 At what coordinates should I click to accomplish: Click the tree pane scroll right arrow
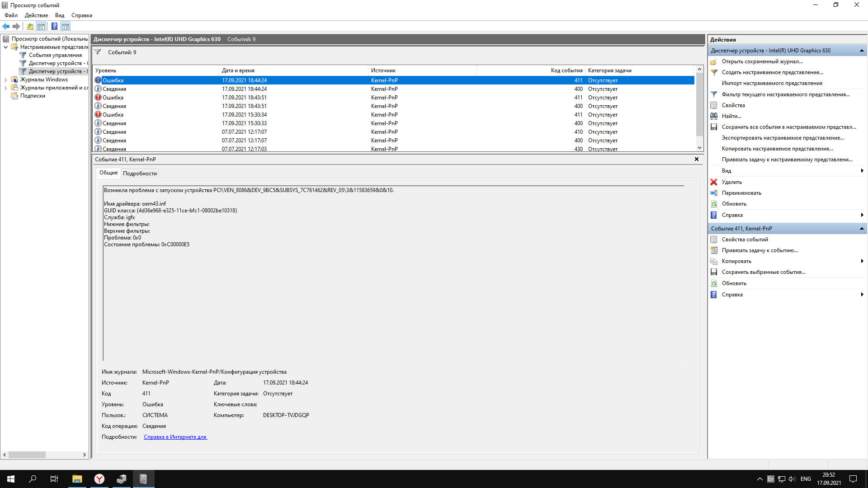[84, 455]
